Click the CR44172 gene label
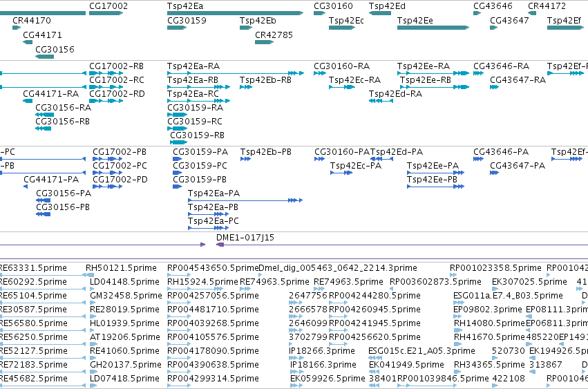The height and width of the screenshot is (389, 588). [547, 6]
